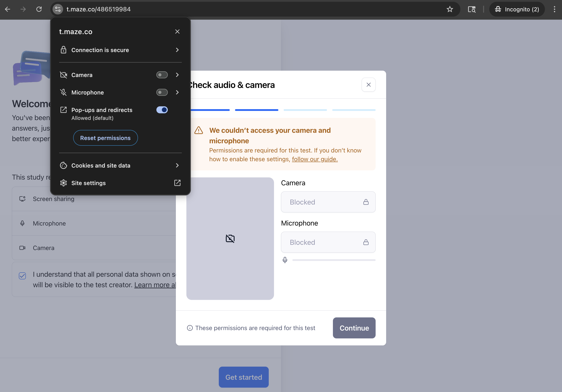
Task: Expand Microphone permission details chevron
Action: (177, 93)
